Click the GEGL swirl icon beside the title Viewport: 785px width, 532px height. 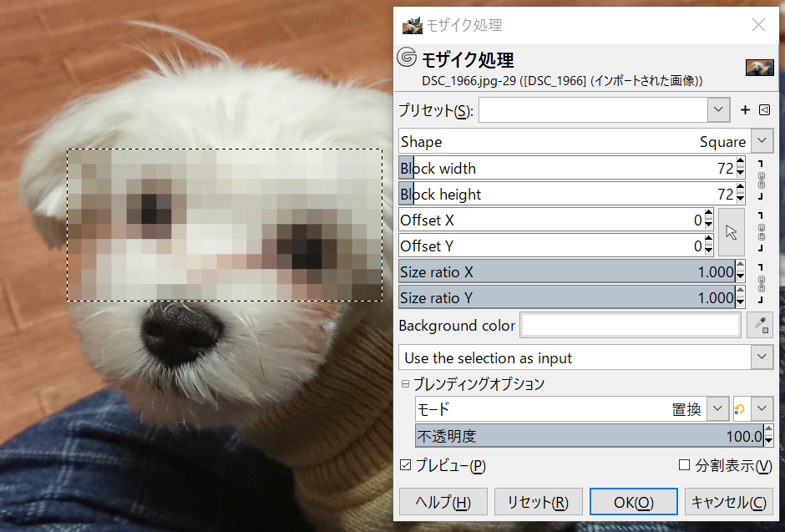(x=407, y=57)
